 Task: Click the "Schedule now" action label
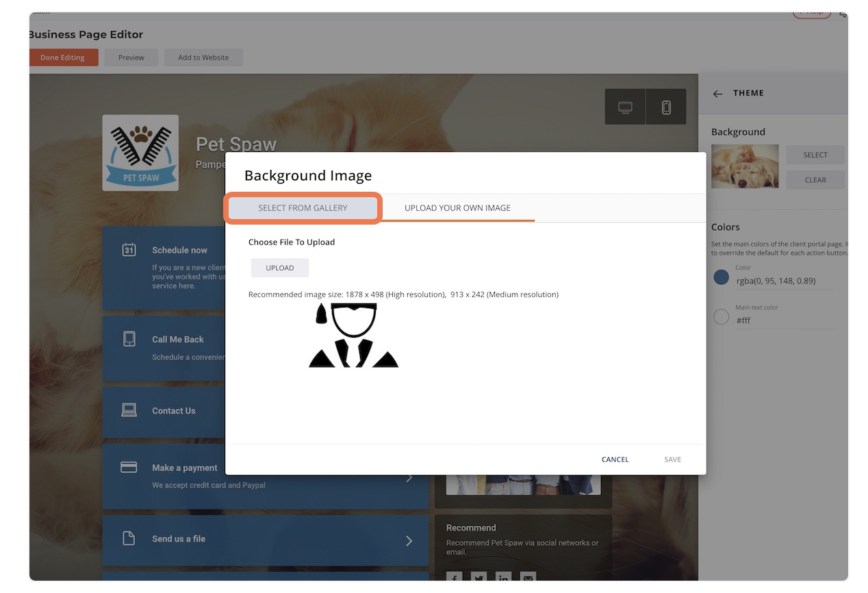pyautogui.click(x=179, y=251)
